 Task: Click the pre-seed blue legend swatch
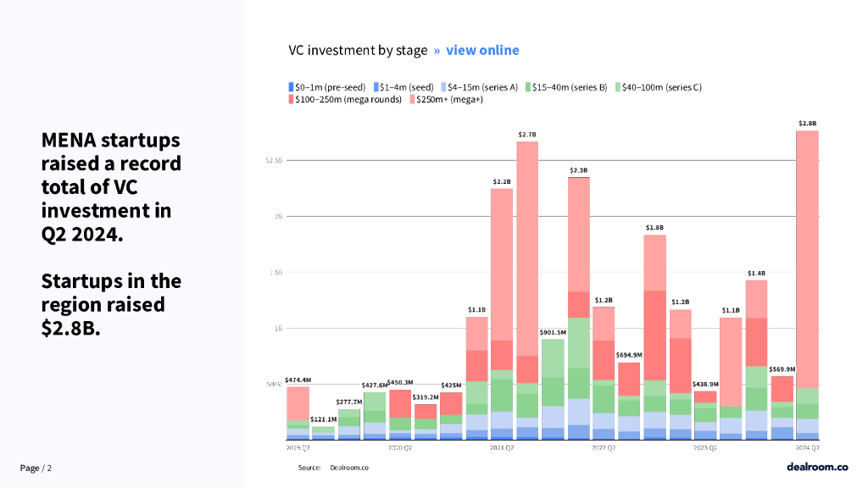[291, 87]
